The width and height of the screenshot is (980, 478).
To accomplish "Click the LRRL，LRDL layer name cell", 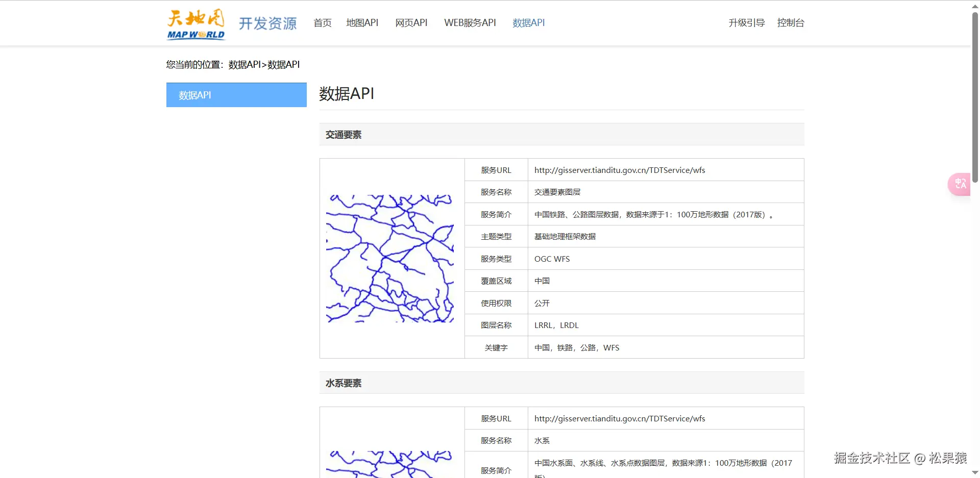I will pos(666,325).
